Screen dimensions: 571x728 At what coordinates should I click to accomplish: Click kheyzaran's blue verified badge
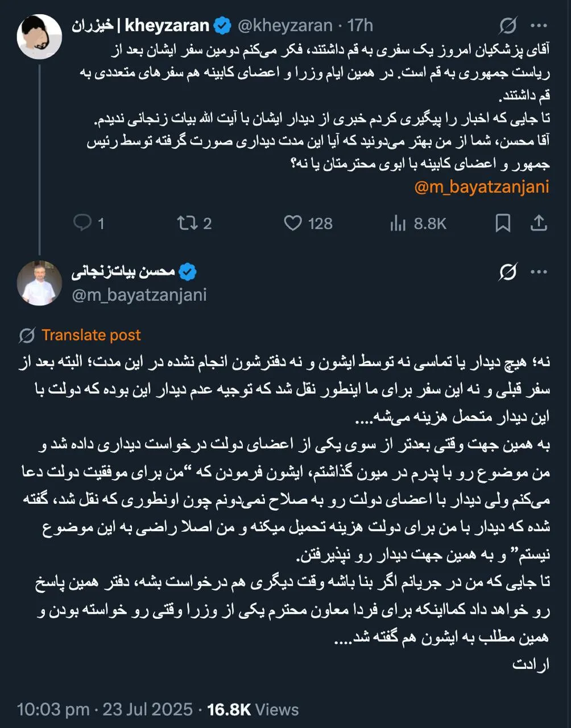pos(222,25)
